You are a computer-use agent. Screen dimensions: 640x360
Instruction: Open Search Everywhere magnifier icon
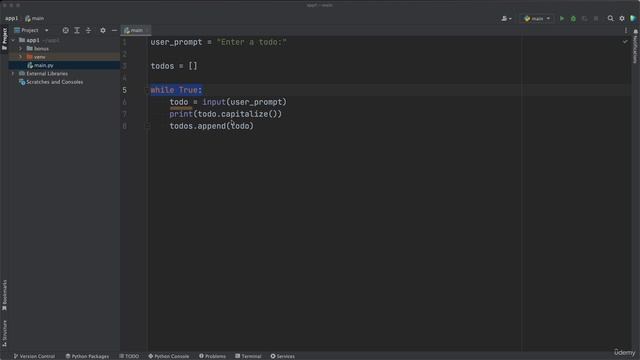611,18
